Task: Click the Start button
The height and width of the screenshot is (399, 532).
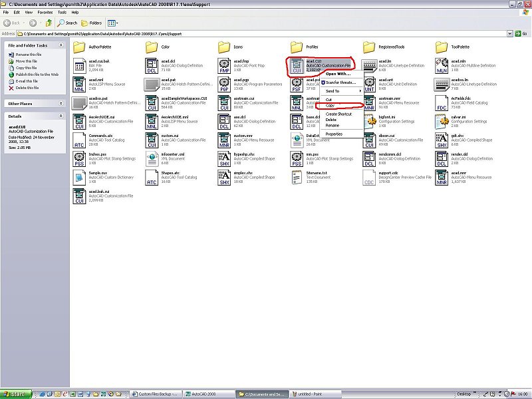Action: (x=16, y=394)
